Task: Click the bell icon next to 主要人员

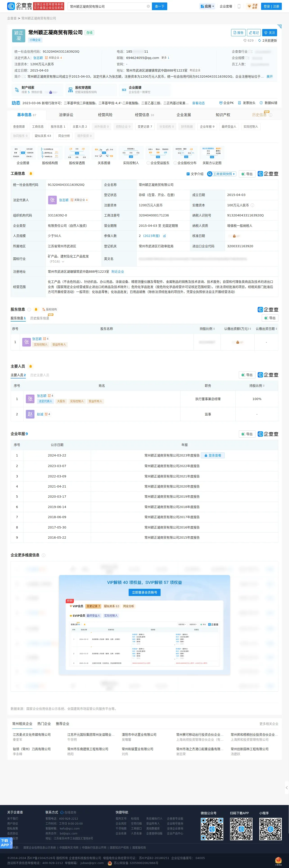Action: pyautogui.click(x=31, y=366)
